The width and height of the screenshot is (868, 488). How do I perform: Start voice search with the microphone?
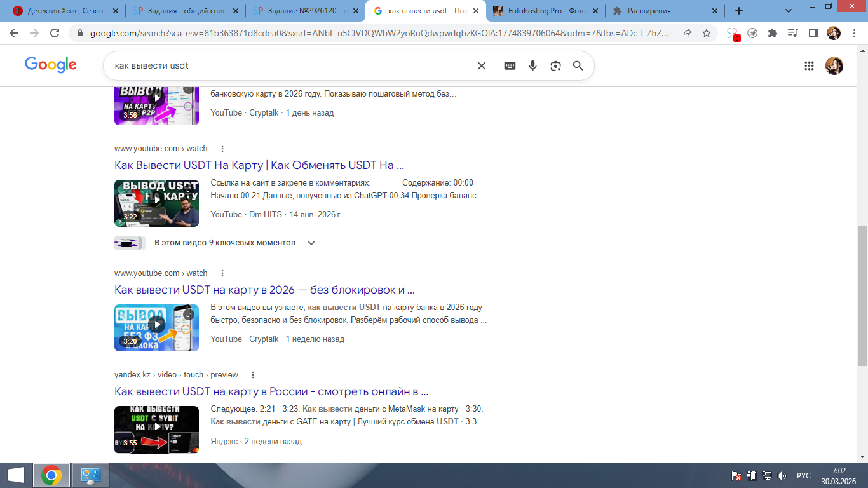[533, 65]
